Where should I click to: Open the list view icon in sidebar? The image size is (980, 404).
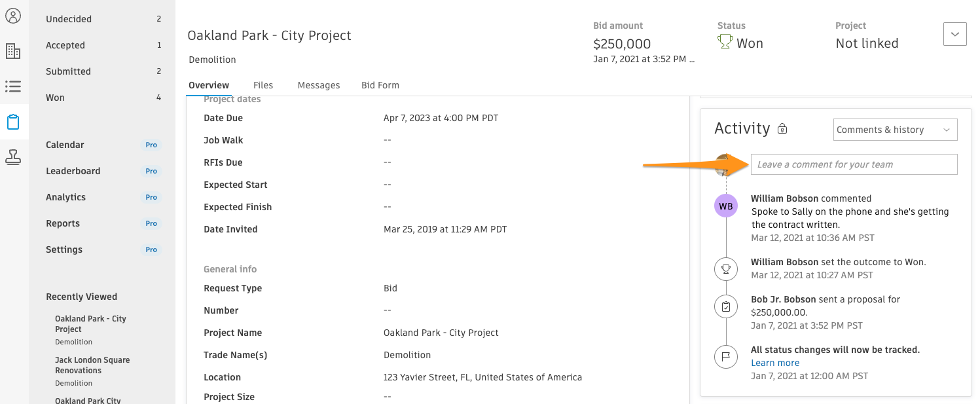[x=13, y=86]
